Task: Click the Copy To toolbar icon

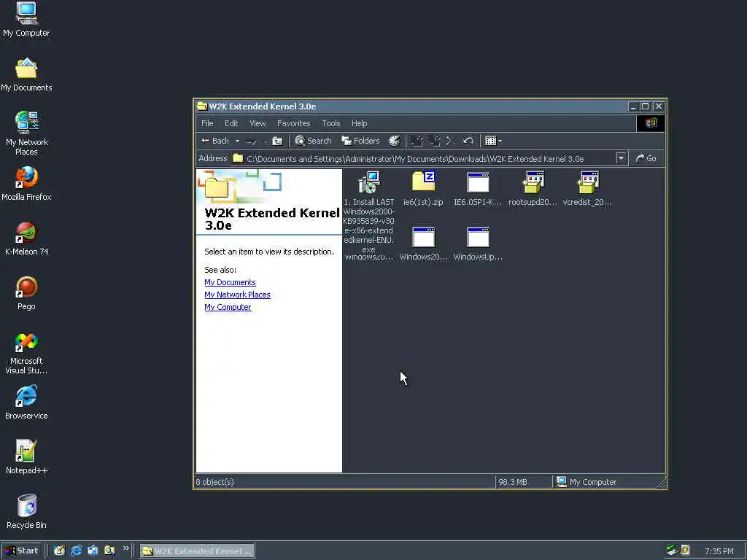Action: [x=434, y=141]
